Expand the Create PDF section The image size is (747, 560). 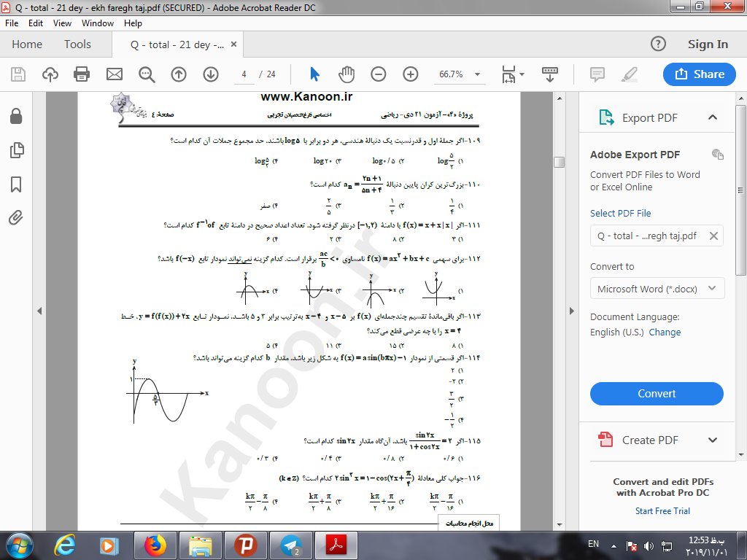pos(713,440)
